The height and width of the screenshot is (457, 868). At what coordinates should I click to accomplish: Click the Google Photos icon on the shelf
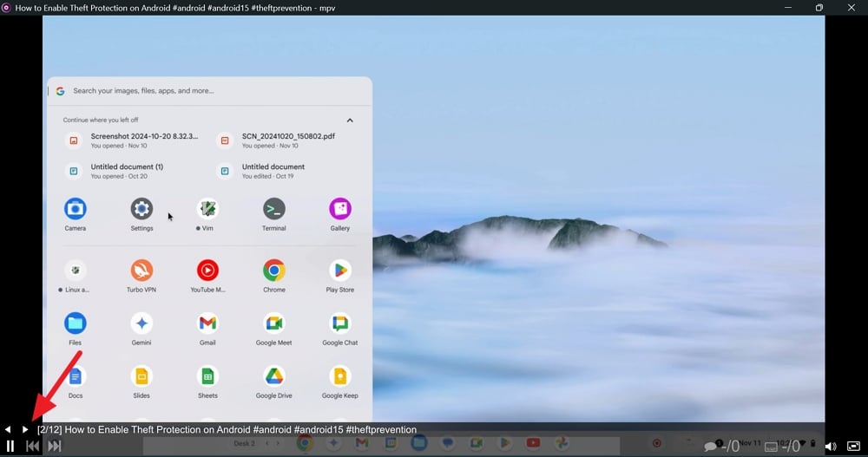tap(562, 442)
